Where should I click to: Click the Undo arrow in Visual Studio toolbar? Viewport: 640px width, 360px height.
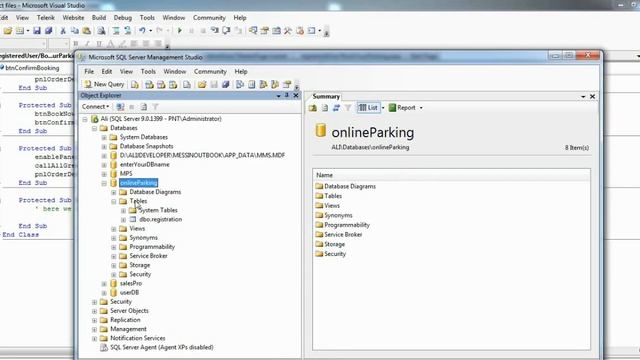tap(142, 31)
